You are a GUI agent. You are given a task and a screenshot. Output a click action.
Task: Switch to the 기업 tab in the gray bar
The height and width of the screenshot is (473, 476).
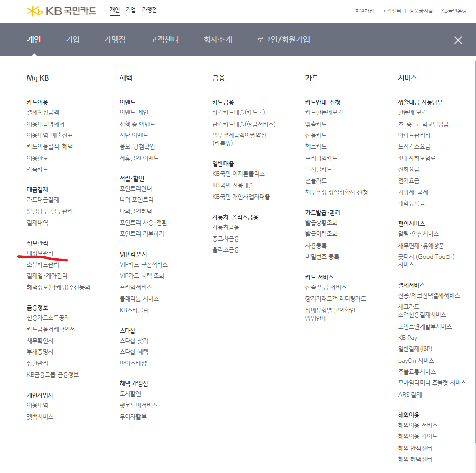point(73,40)
